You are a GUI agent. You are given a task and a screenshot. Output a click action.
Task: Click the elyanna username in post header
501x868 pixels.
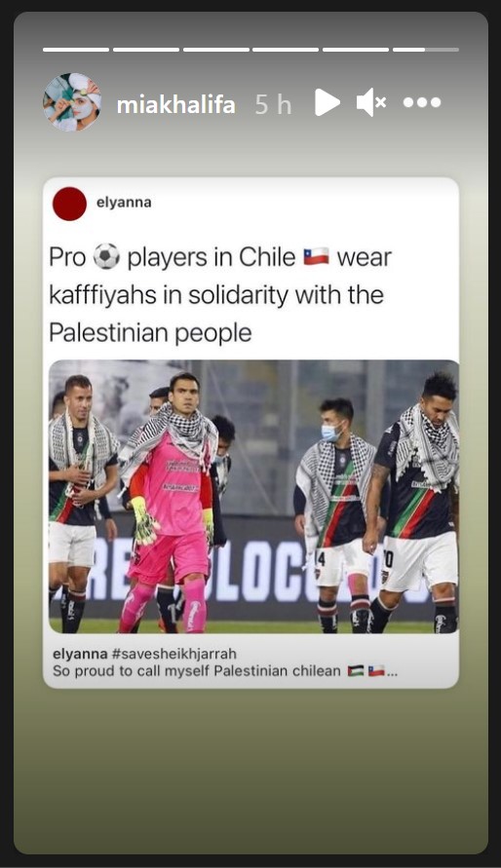(124, 202)
